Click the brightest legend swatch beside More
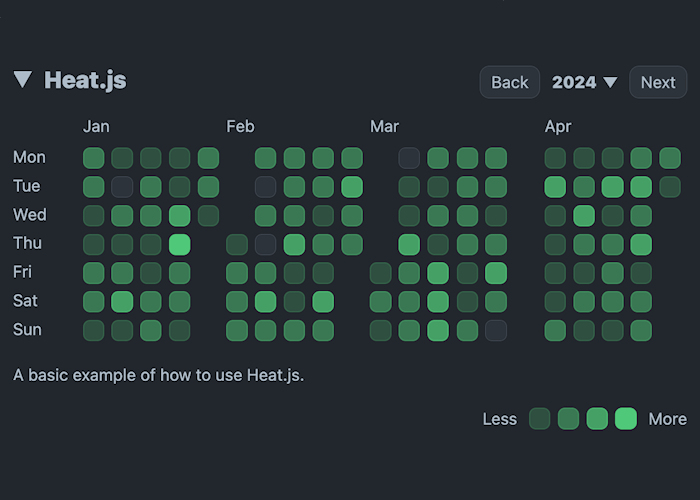The image size is (700, 500). point(626,419)
